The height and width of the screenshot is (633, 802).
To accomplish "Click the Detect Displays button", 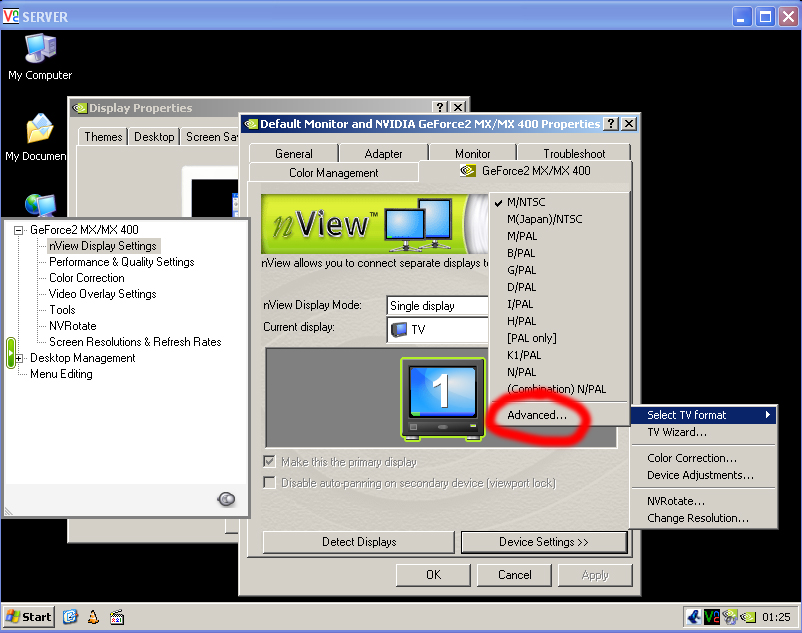I will click(x=358, y=542).
